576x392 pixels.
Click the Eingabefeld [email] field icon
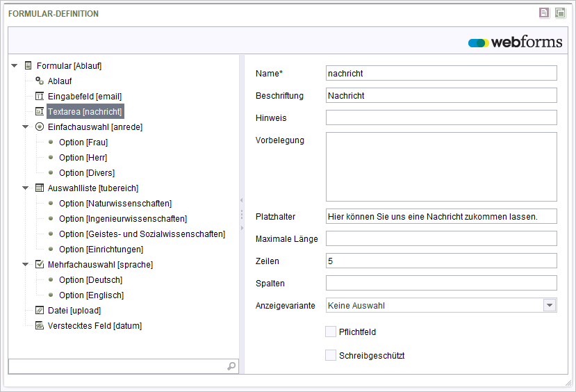(x=40, y=96)
